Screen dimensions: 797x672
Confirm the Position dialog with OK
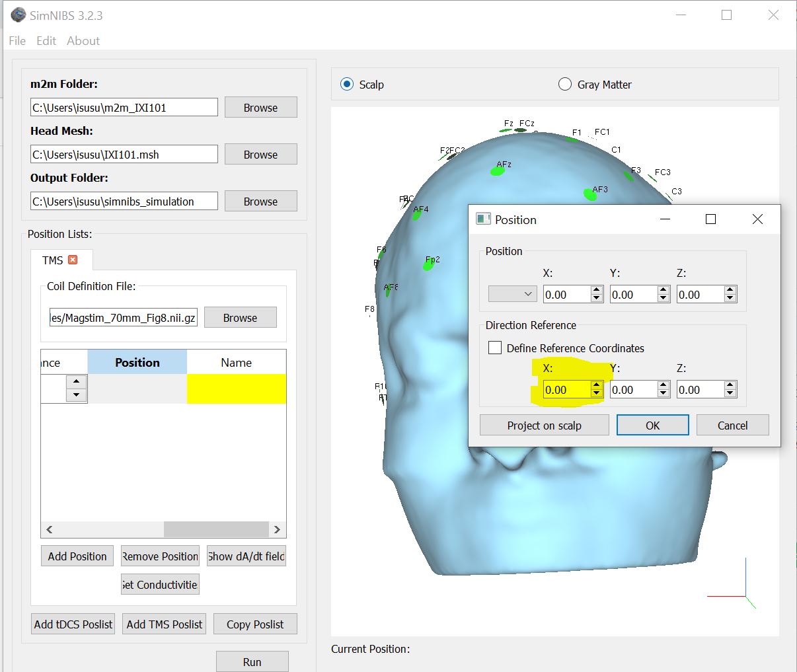pos(652,425)
